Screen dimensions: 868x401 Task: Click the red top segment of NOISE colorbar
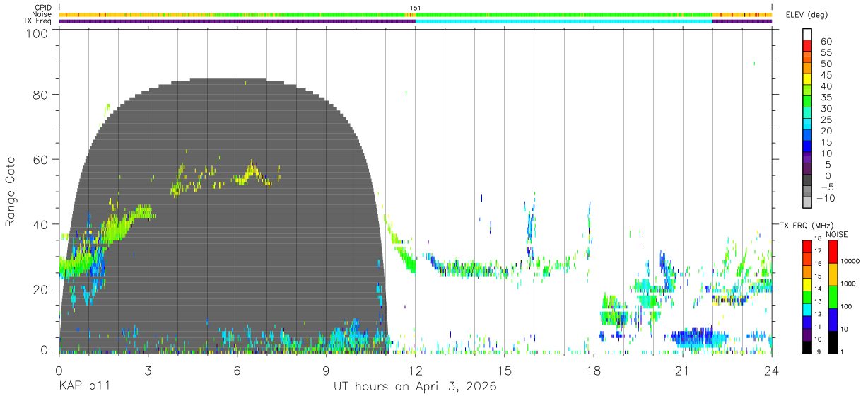pyautogui.click(x=832, y=251)
